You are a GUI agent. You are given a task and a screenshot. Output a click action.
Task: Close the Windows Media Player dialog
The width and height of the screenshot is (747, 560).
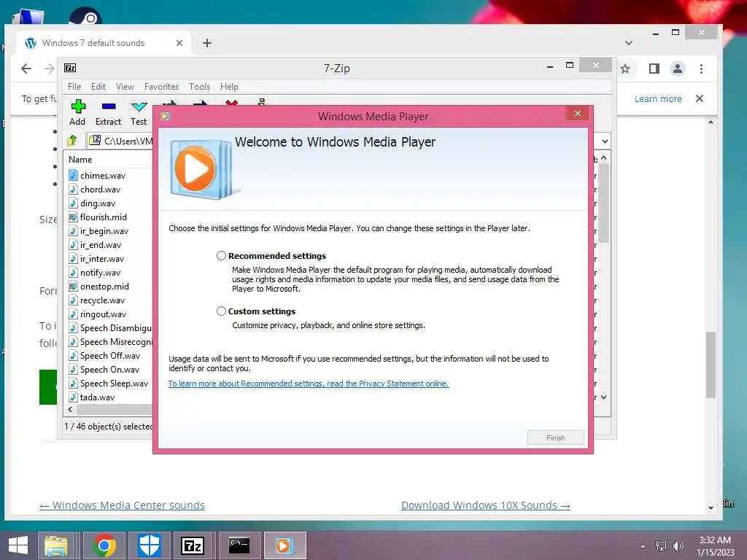click(578, 113)
